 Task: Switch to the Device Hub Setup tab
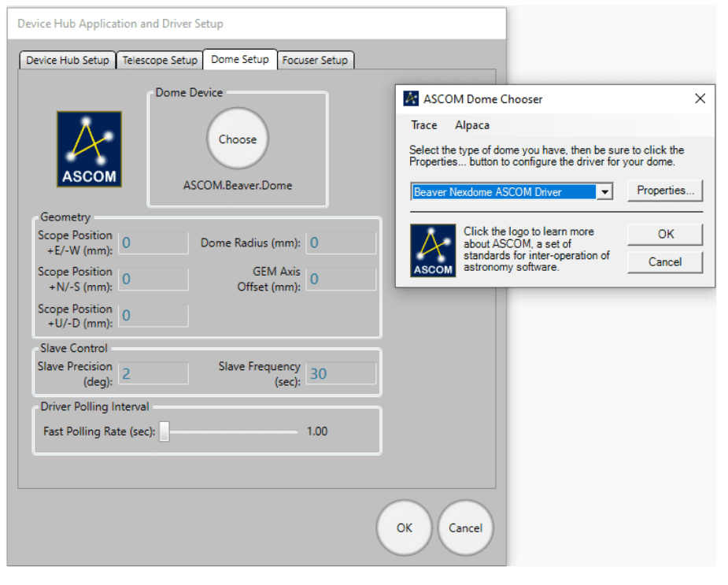pos(68,60)
